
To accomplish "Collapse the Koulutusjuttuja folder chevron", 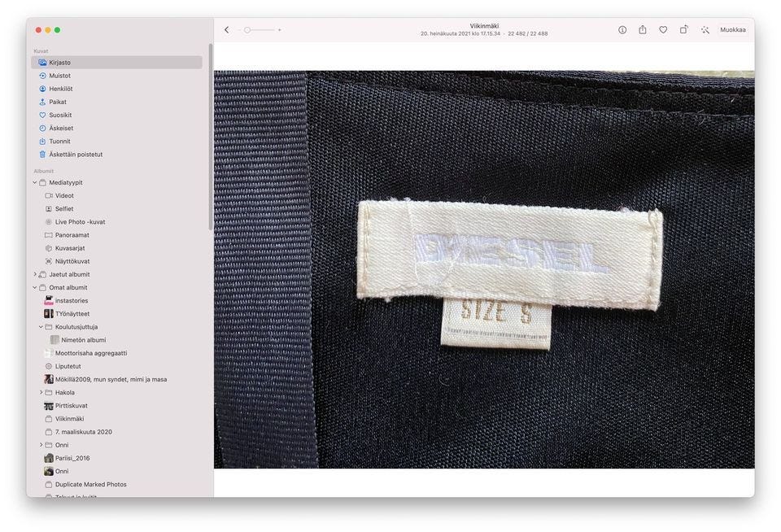I will coord(41,327).
